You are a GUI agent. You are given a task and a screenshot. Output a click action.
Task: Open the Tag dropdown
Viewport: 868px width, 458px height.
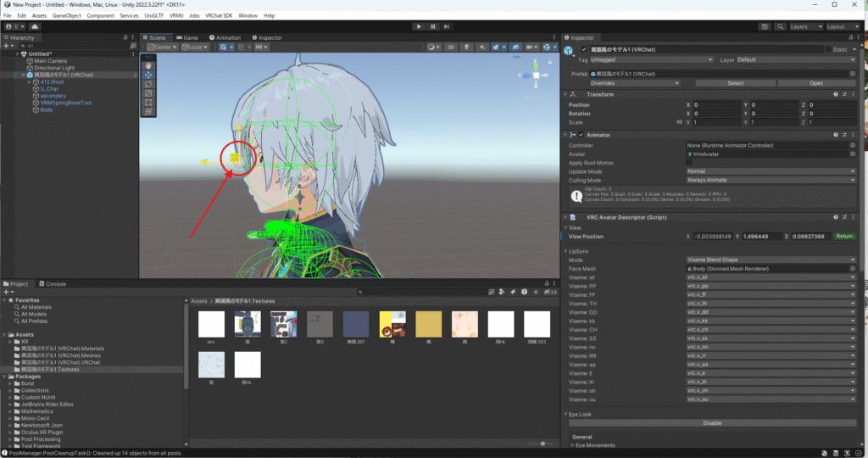652,60
